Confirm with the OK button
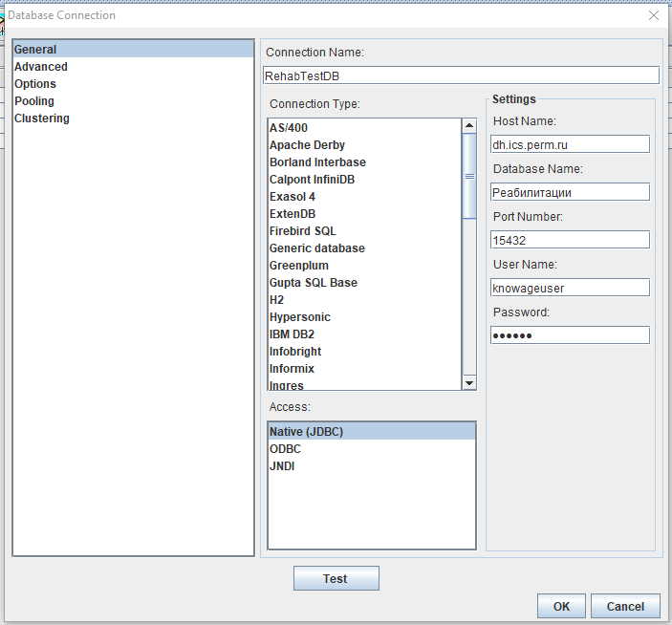The width and height of the screenshot is (672, 625). tap(561, 606)
